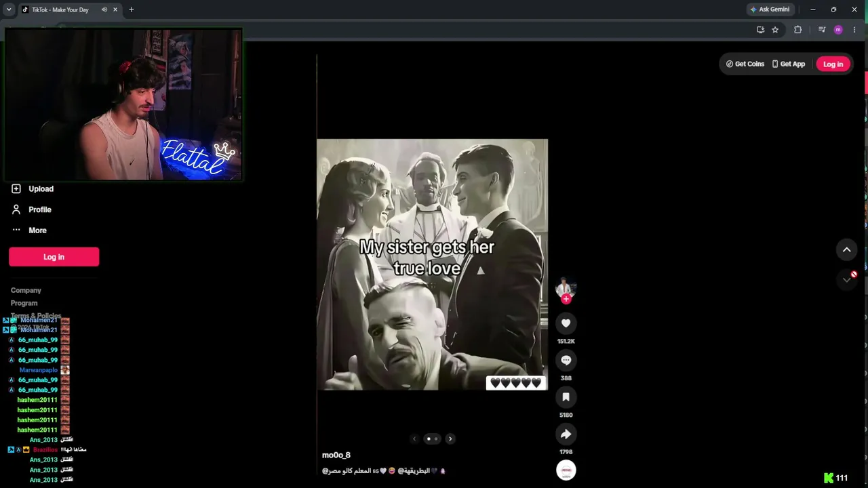The width and height of the screenshot is (868, 488).
Task: Click the Arabic hashtag caption under mo0o_8
Action: tap(383, 470)
